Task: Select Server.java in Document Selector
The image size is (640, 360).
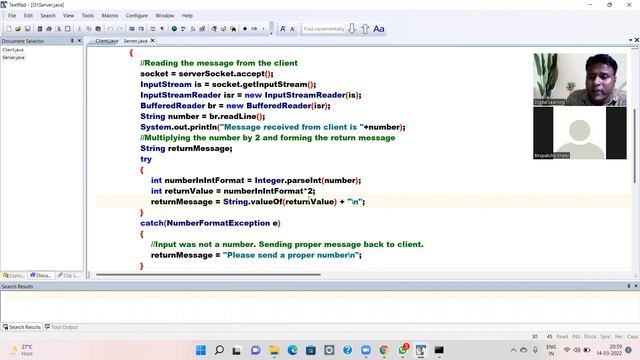Action: point(13,58)
